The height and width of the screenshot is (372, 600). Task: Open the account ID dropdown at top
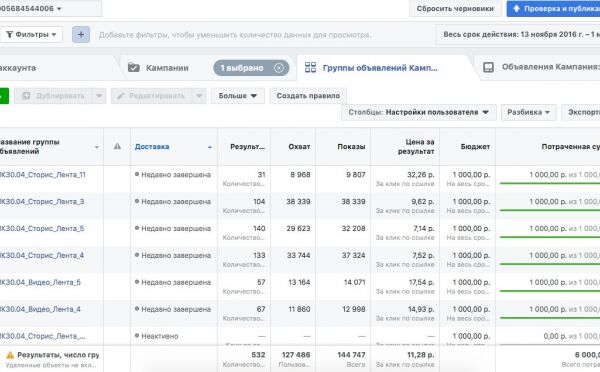tap(51, 8)
